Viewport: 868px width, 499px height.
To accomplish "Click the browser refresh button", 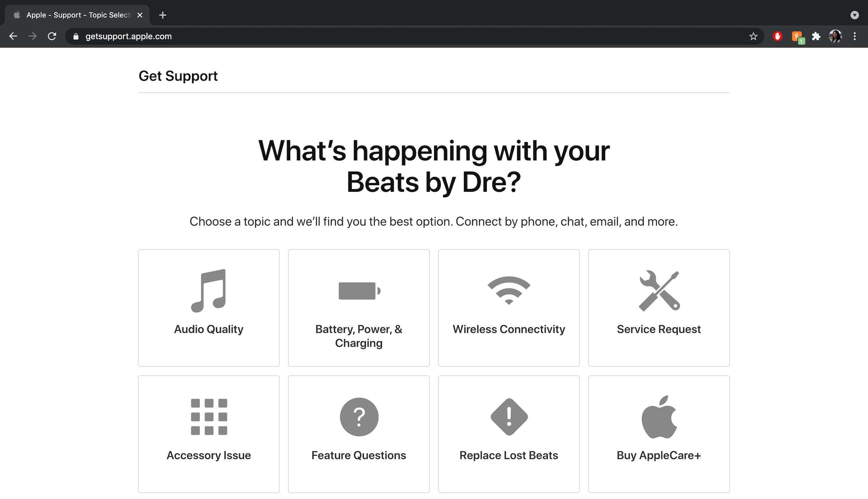I will pyautogui.click(x=52, y=36).
